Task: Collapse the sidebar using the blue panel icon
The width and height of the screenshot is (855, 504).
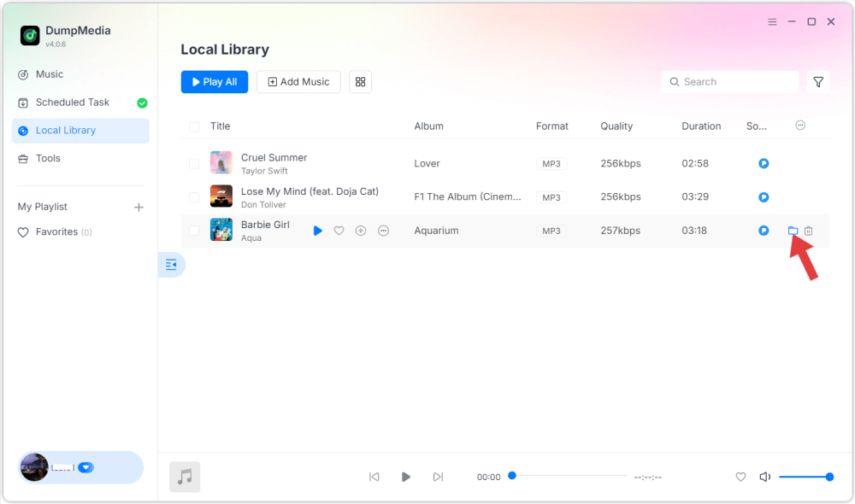Action: click(171, 265)
